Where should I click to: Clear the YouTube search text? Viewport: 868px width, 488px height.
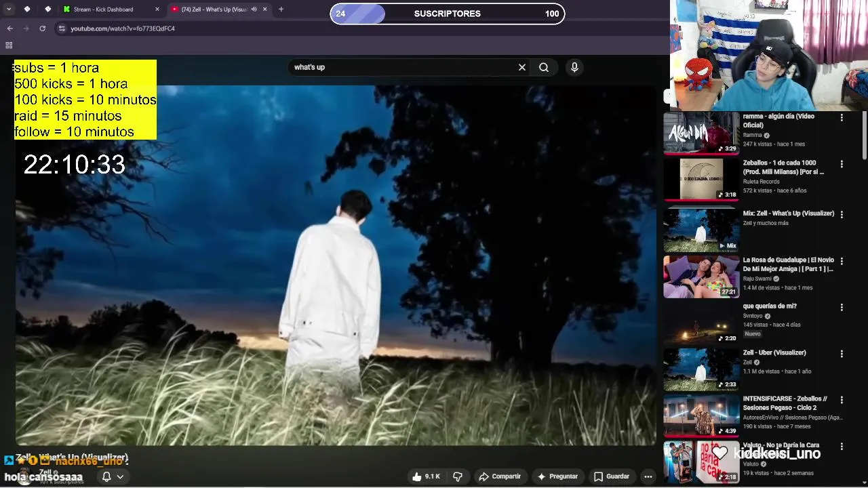click(522, 67)
